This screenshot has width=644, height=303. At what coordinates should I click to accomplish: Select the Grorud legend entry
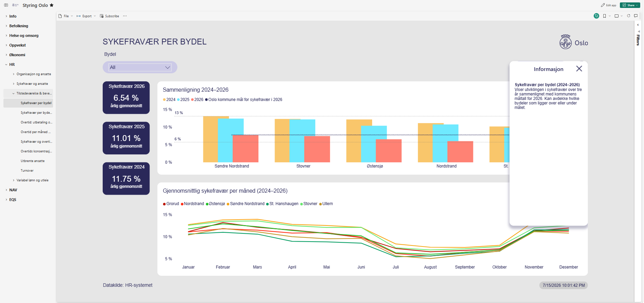point(171,204)
